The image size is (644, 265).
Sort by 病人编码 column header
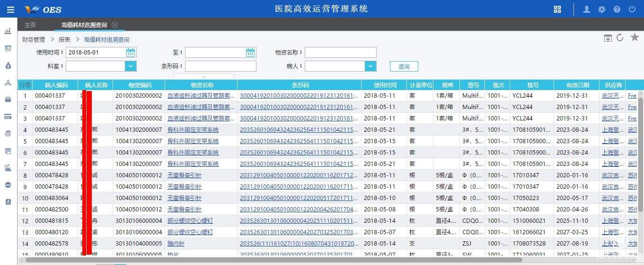tap(56, 85)
